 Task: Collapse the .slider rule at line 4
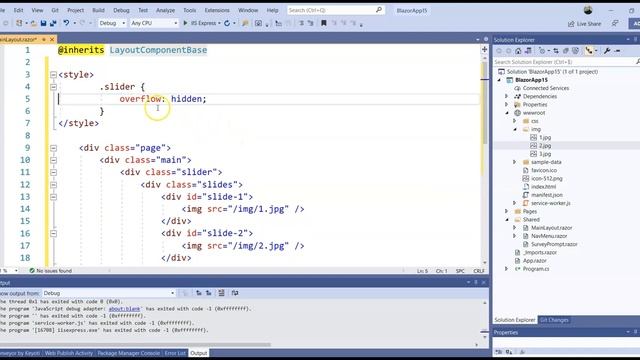53,87
